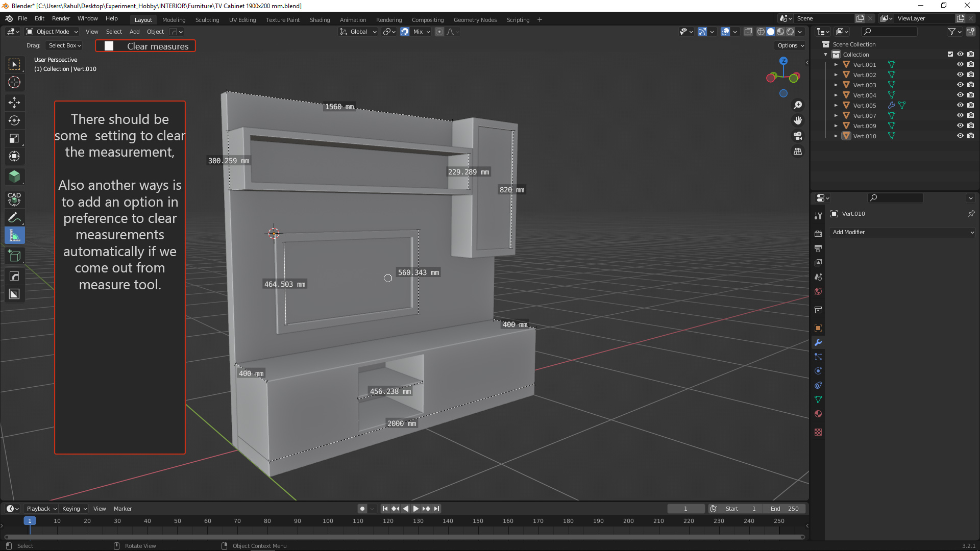Image resolution: width=980 pixels, height=551 pixels.
Task: Activate the Measure ruler tool
Action: pyautogui.click(x=14, y=235)
